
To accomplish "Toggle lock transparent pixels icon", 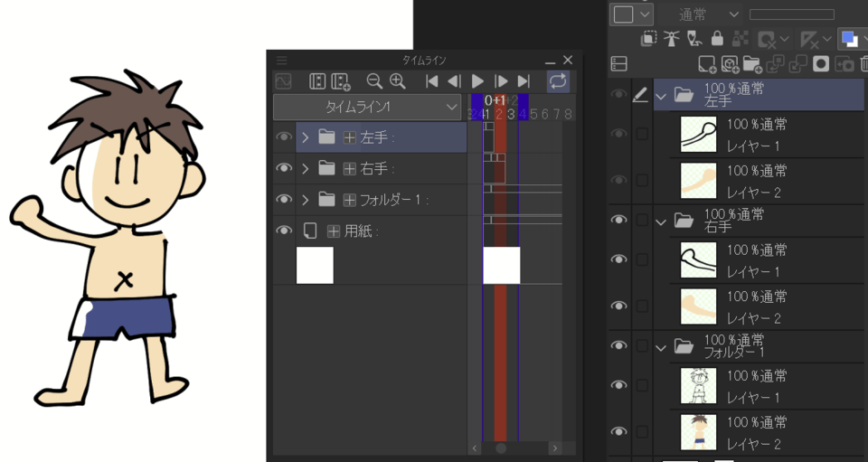I will point(741,38).
